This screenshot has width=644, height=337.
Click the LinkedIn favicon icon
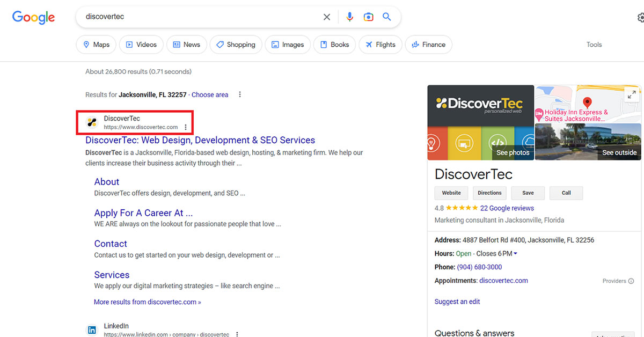[92, 330]
